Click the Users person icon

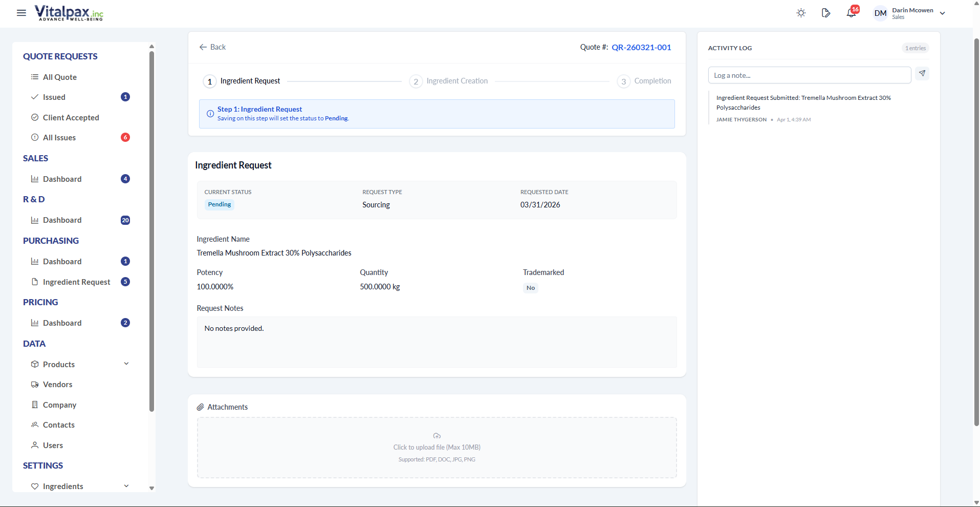[35, 445]
